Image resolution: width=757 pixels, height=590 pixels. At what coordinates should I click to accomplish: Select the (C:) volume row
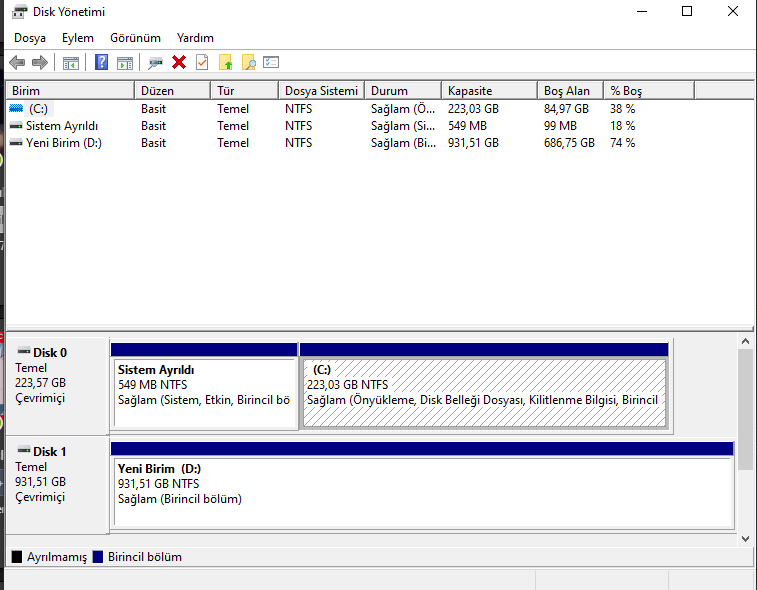click(x=350, y=109)
